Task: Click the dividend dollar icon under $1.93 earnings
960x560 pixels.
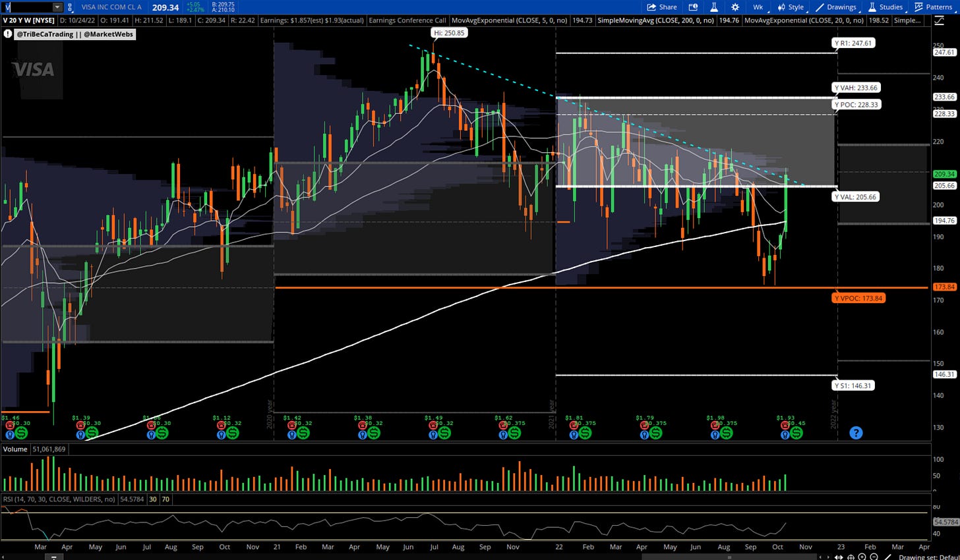Action: [796, 434]
